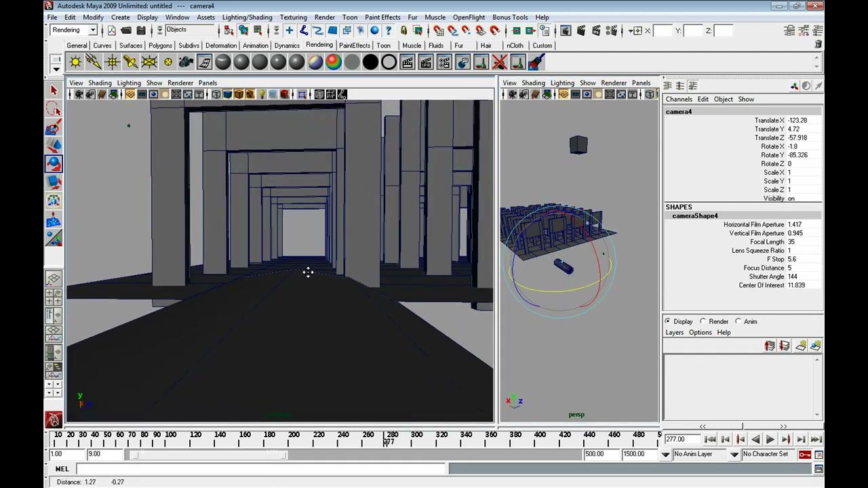Go to start of playback range

pyautogui.click(x=710, y=440)
